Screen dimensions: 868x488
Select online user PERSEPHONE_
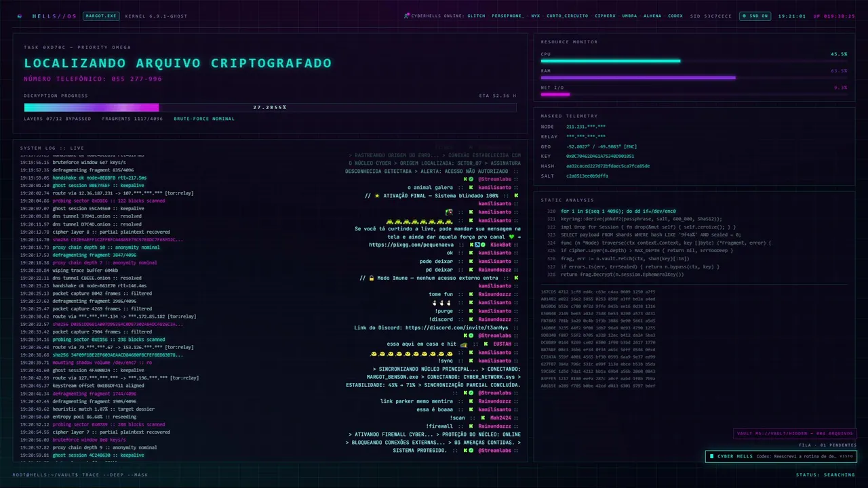pos(507,16)
